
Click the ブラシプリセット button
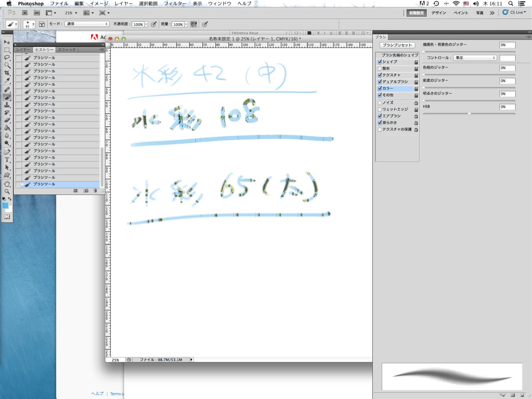pyautogui.click(x=397, y=45)
